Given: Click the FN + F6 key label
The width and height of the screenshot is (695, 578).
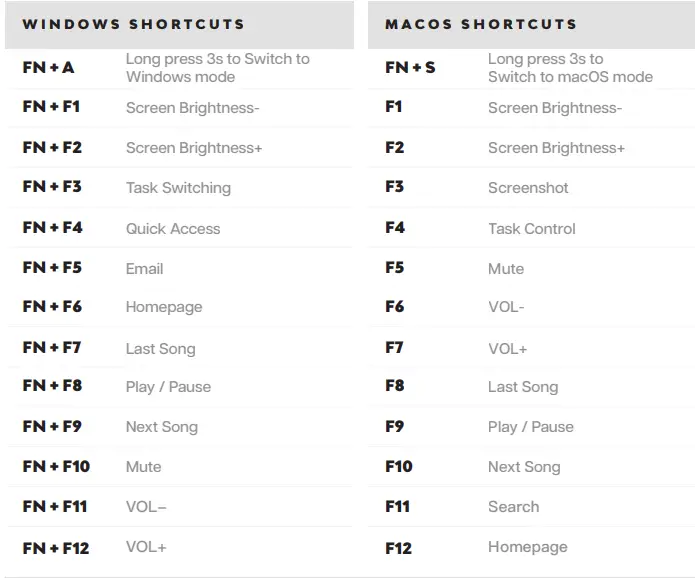Looking at the screenshot, I should 52,307.
